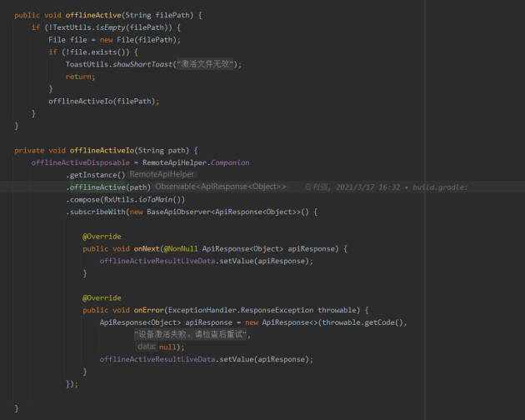Click the .offlineActive(path) chained call
The width and height of the screenshot is (525, 420).
pyautogui.click(x=108, y=187)
